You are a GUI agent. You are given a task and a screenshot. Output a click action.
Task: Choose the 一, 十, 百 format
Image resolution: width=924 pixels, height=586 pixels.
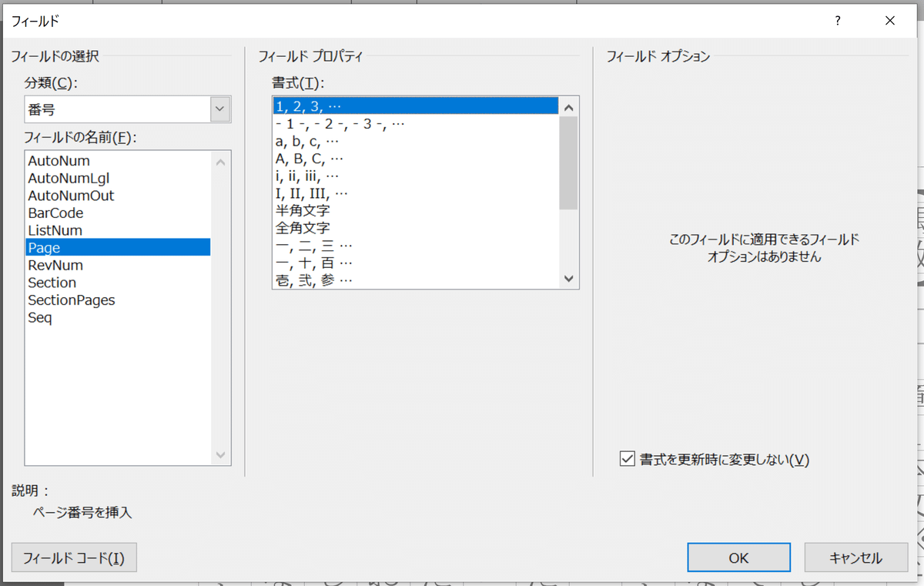[416, 263]
